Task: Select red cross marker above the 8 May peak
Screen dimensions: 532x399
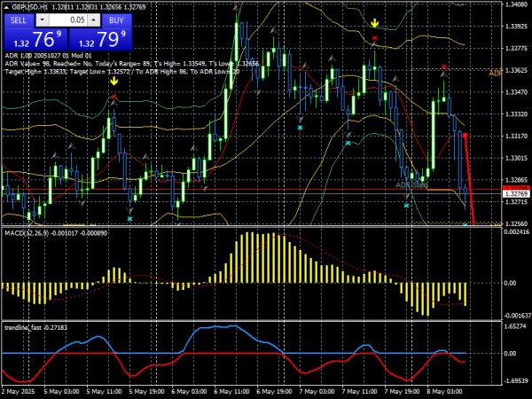Action: 444,66
